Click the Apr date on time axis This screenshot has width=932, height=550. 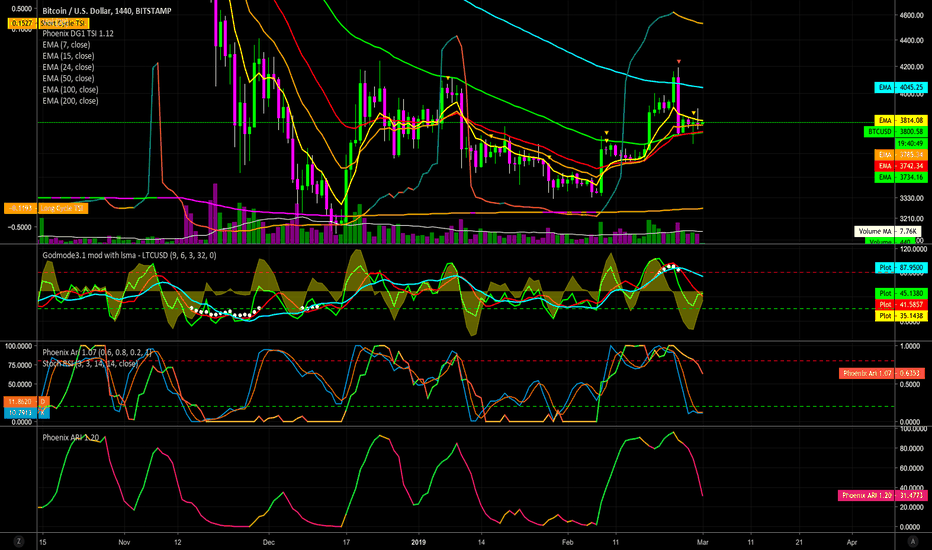point(852,542)
